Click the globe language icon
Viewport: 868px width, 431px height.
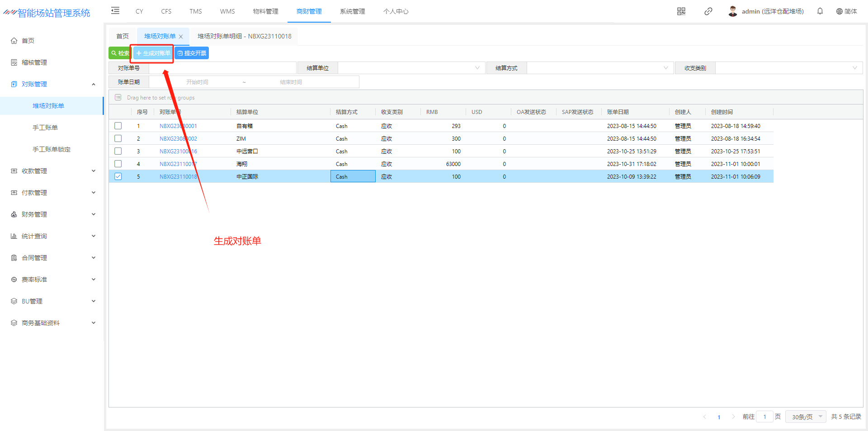[x=839, y=11]
